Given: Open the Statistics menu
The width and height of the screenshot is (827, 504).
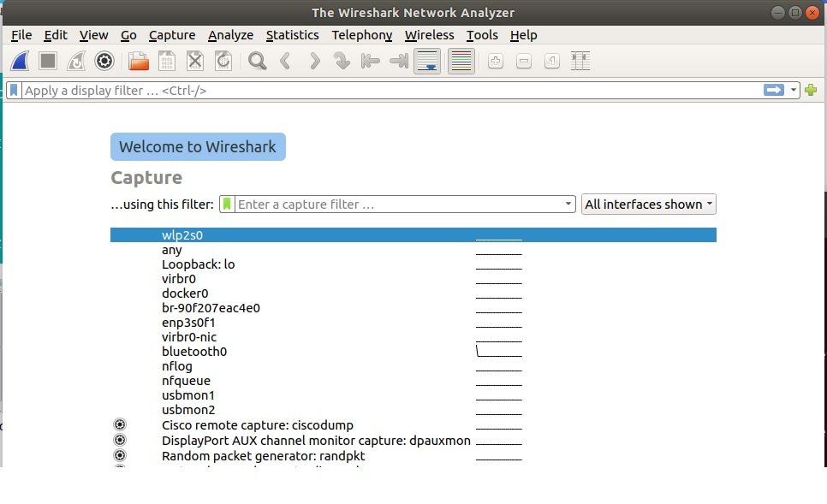Looking at the screenshot, I should click(292, 35).
